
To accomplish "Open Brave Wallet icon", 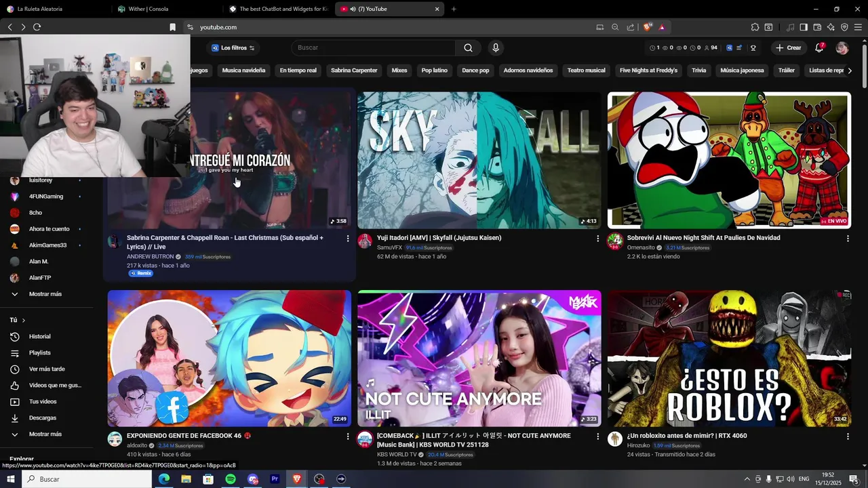I will 817,27.
